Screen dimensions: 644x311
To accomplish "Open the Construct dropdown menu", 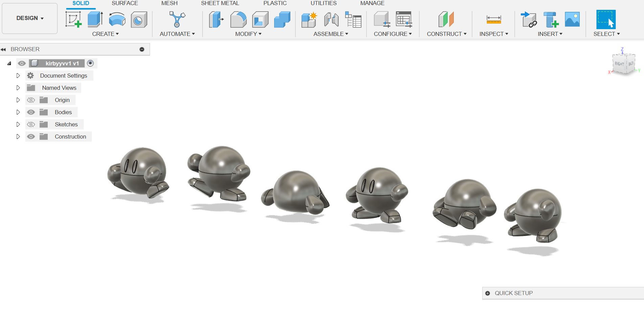I will (x=446, y=34).
